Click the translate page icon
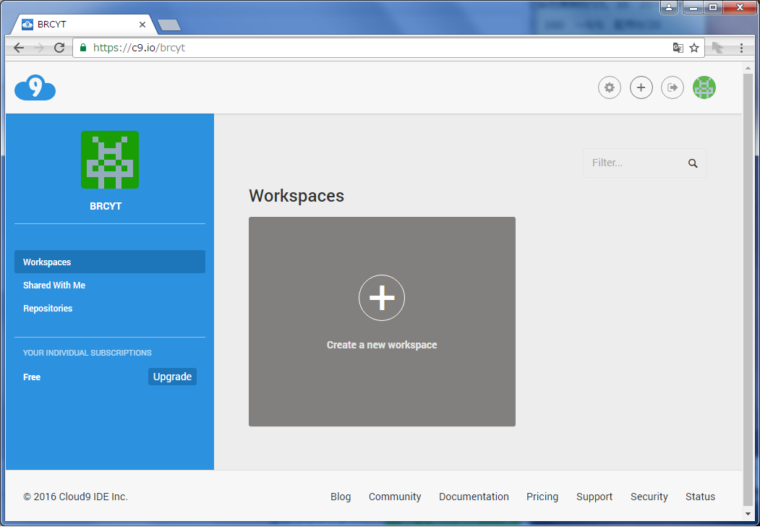The height and width of the screenshot is (532, 760). 678,48
